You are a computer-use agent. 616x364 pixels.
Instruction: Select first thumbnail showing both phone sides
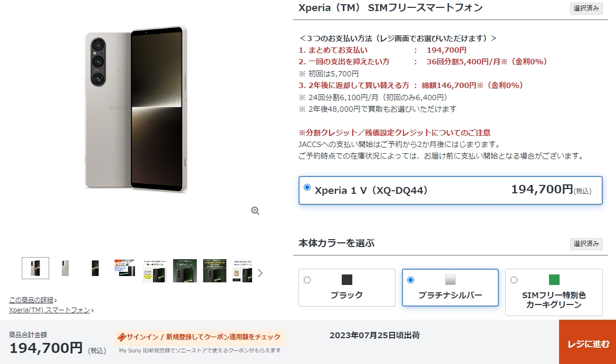(x=35, y=268)
